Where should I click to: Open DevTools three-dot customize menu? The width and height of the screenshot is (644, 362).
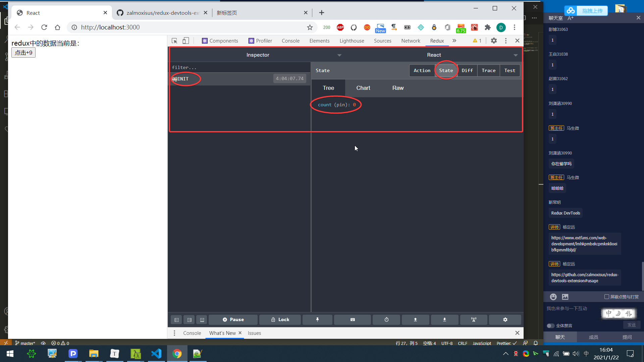click(506, 41)
